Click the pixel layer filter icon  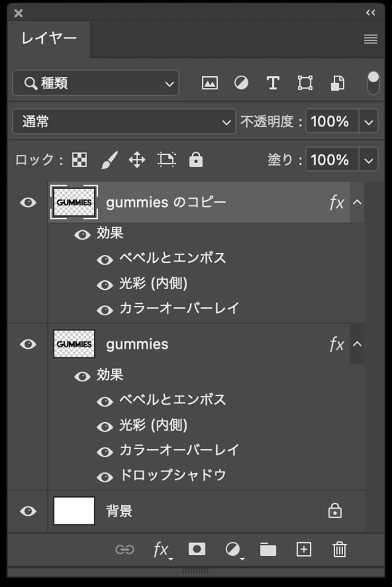(210, 83)
